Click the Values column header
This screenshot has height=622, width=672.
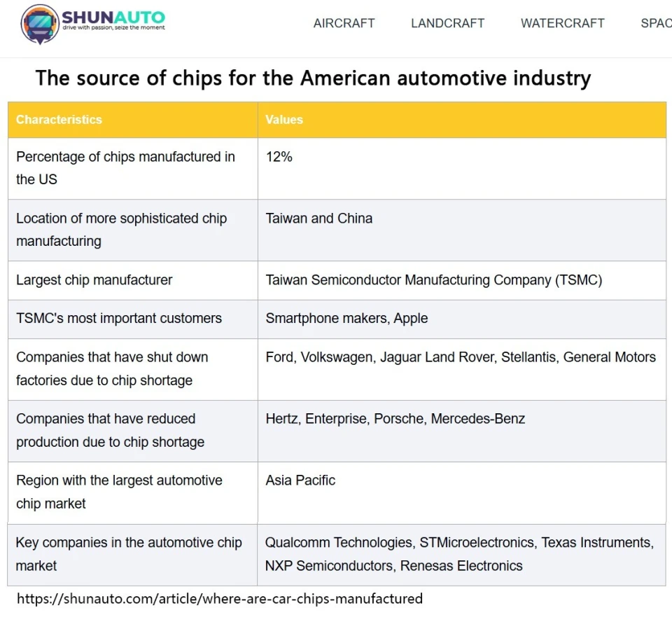pyautogui.click(x=462, y=120)
